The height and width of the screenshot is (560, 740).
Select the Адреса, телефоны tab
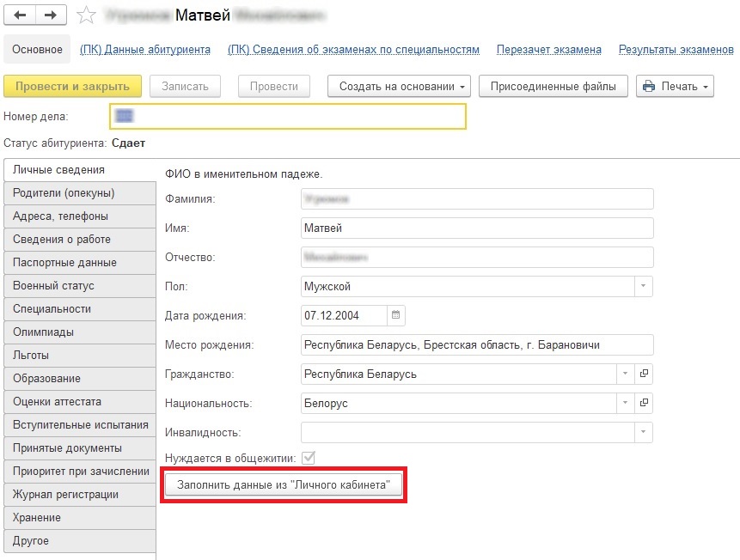pos(60,216)
